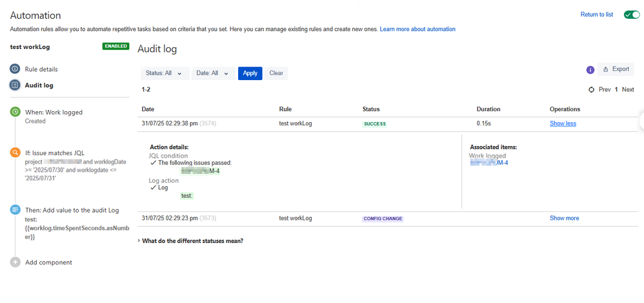Toggle the rule enabled switch
This screenshot has height=303, width=644.
[631, 15]
